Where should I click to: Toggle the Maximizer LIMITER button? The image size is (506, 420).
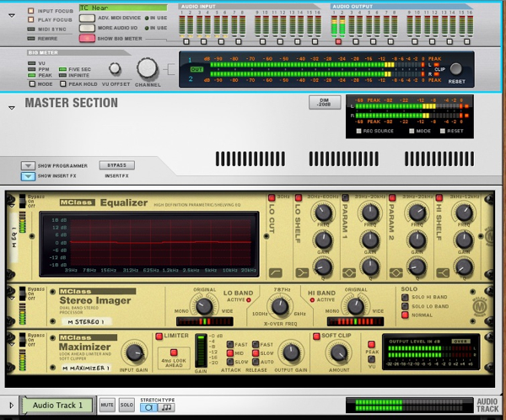(x=159, y=337)
